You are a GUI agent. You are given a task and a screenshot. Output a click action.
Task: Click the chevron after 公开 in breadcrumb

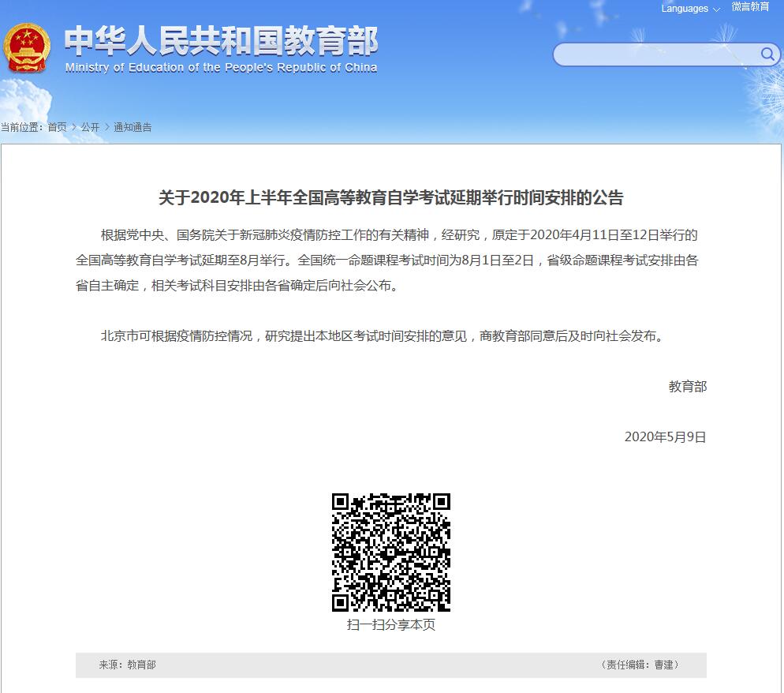point(106,127)
